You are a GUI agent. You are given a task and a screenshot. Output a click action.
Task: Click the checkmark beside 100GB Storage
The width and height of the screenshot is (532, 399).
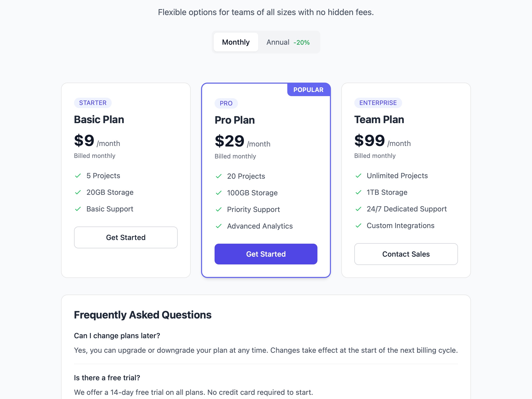coord(218,193)
